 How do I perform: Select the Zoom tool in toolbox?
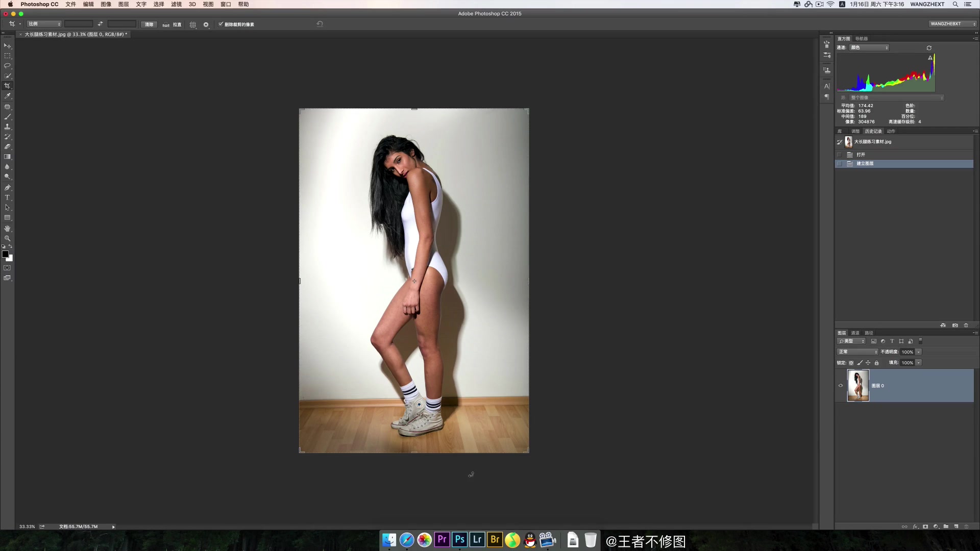[x=7, y=238]
